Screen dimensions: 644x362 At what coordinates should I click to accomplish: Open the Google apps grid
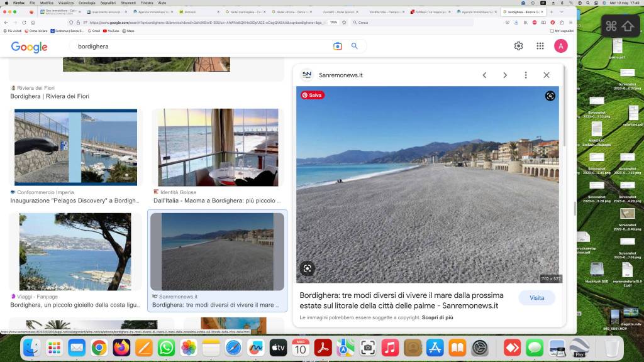pyautogui.click(x=540, y=46)
